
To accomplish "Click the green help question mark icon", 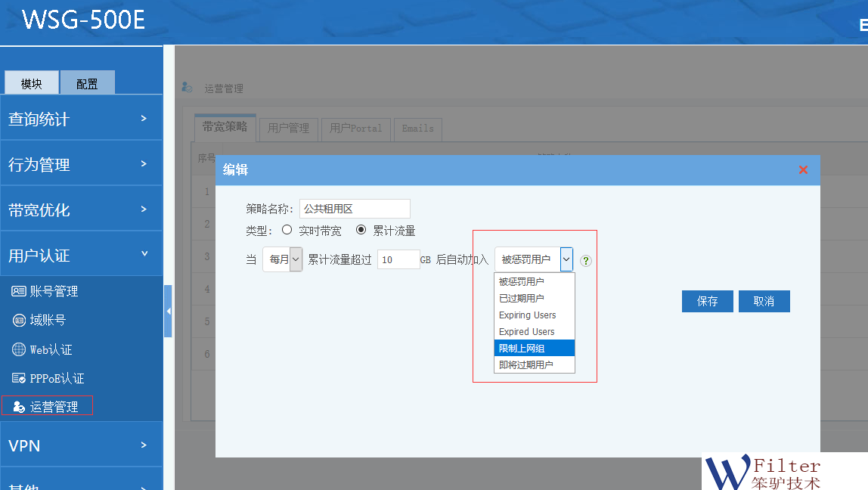I will 586,260.
